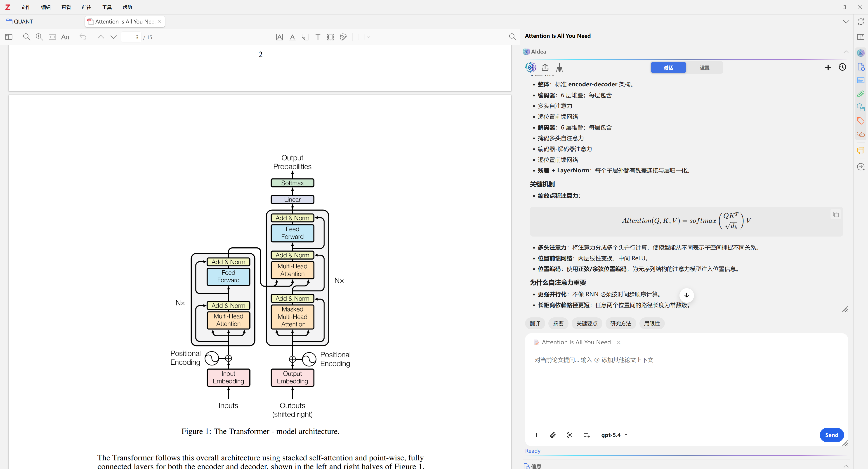This screenshot has width=868, height=469.
Task: Zoom out of the PDF page
Action: click(26, 37)
